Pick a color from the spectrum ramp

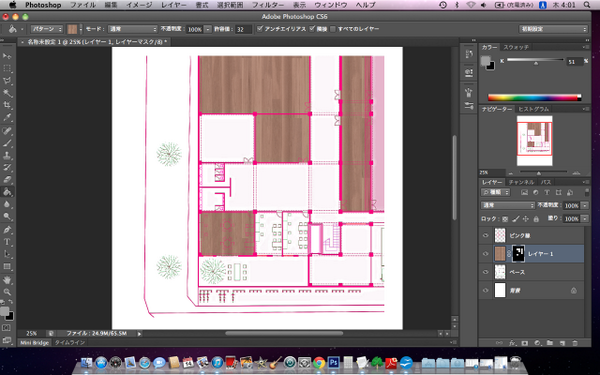coord(534,98)
